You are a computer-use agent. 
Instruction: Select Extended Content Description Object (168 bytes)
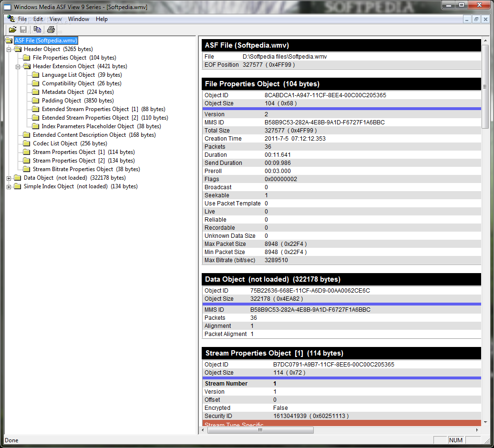pyautogui.click(x=94, y=135)
